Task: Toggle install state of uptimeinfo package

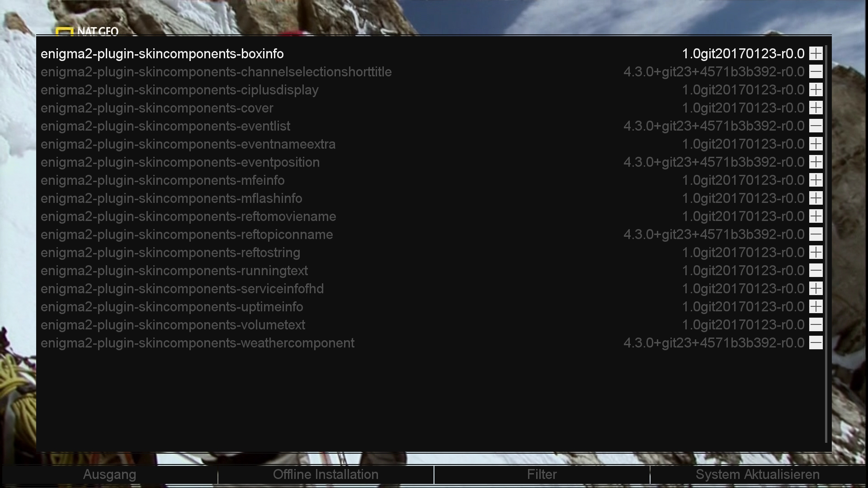Action: 816,307
